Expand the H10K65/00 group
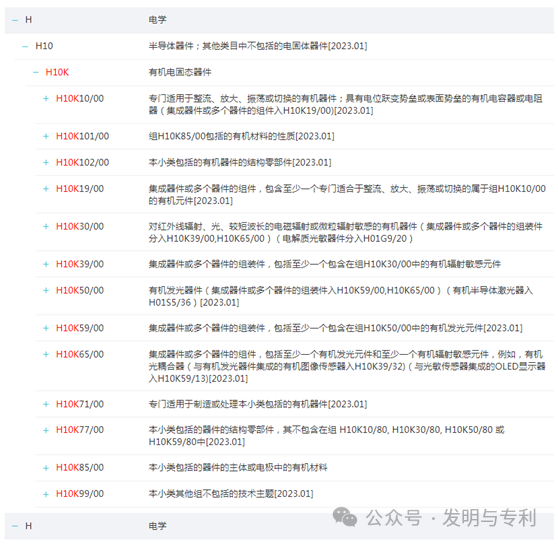 (46, 355)
